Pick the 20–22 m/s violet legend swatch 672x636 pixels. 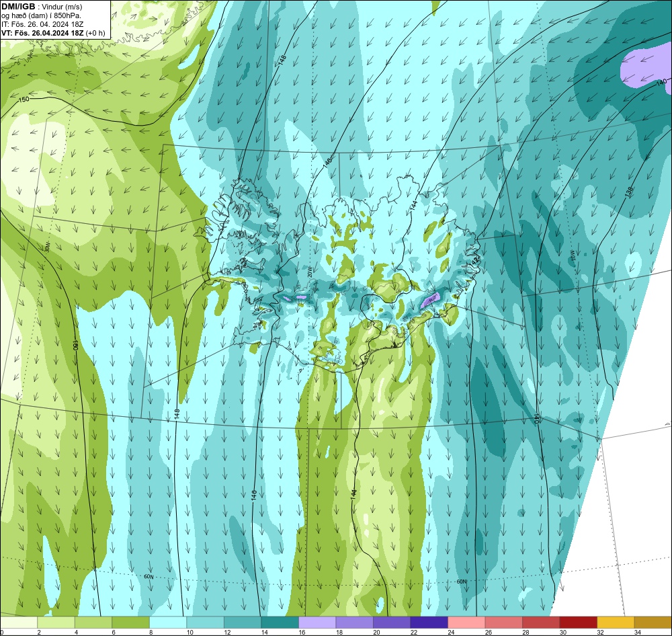pos(392,623)
